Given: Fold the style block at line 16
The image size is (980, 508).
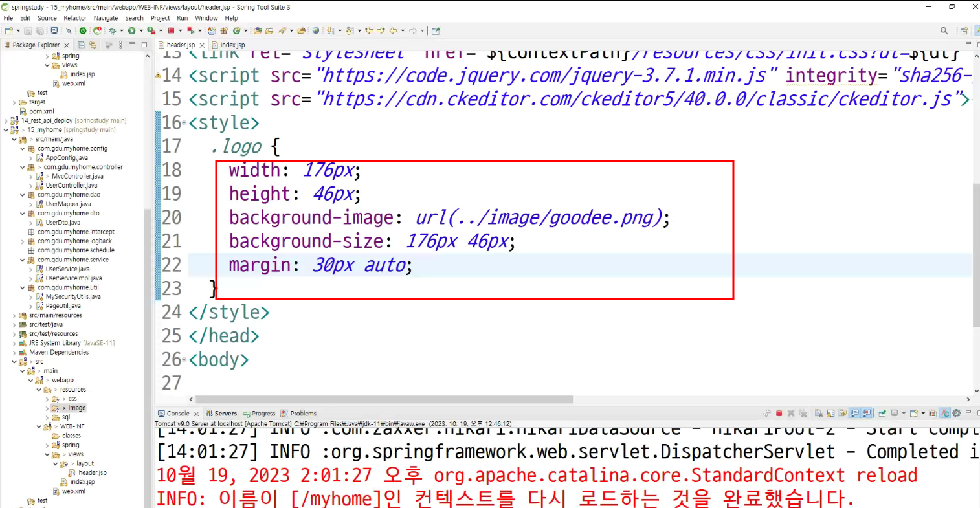Looking at the screenshot, I should point(184,122).
